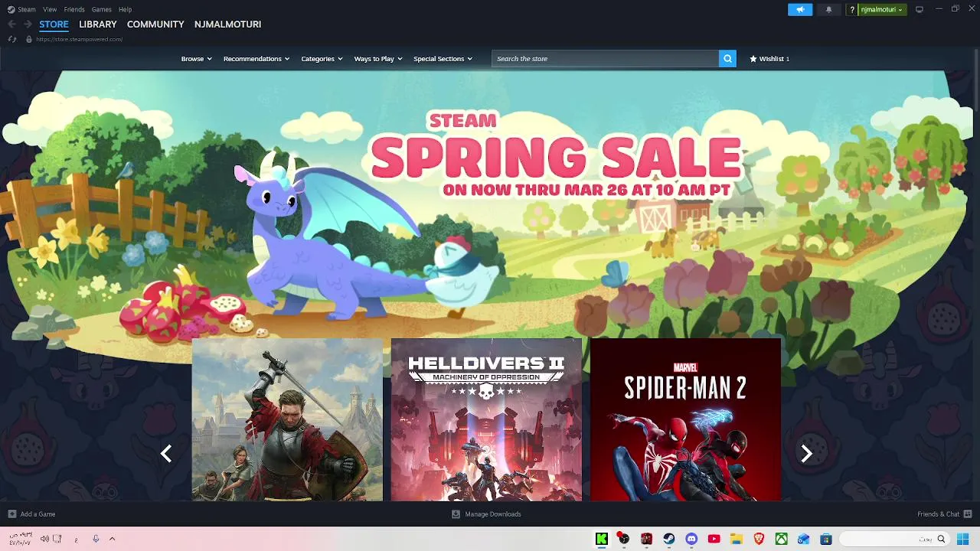Go back with the left arrow navigation icon
This screenshot has height=551, width=980.
[x=11, y=24]
